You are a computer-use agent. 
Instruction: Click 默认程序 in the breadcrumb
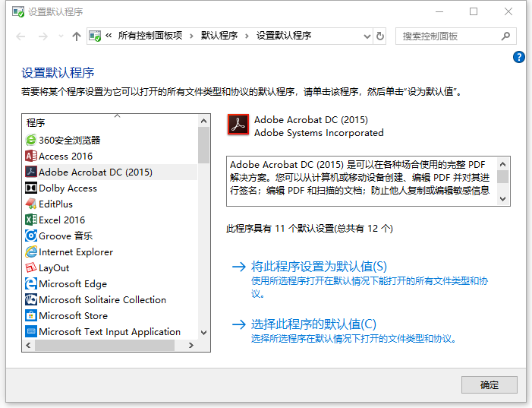point(219,36)
